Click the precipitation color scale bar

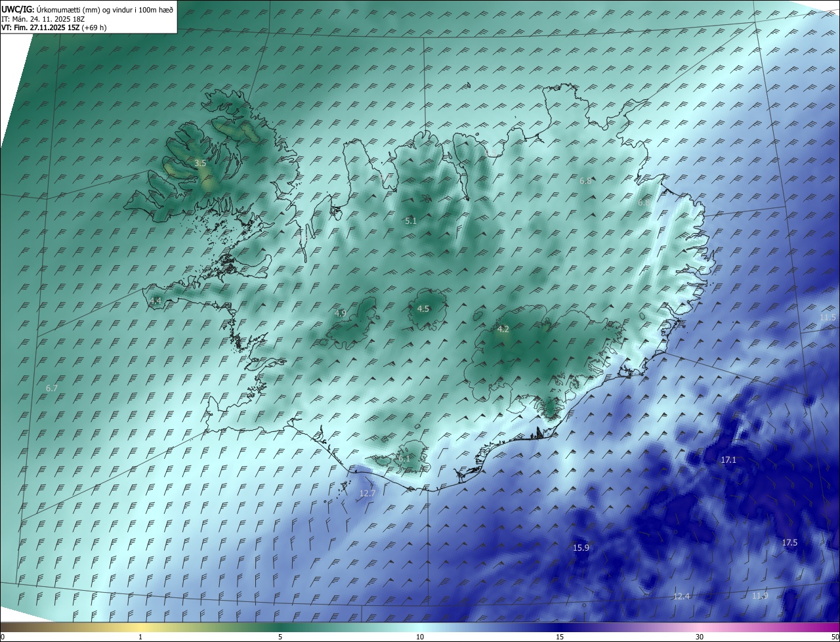(x=420, y=627)
